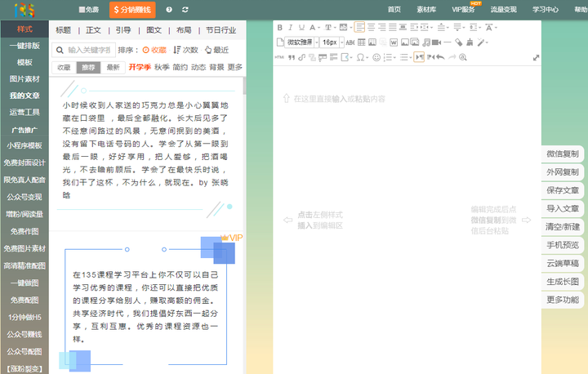Toggle justified text alignment

[x=393, y=28]
